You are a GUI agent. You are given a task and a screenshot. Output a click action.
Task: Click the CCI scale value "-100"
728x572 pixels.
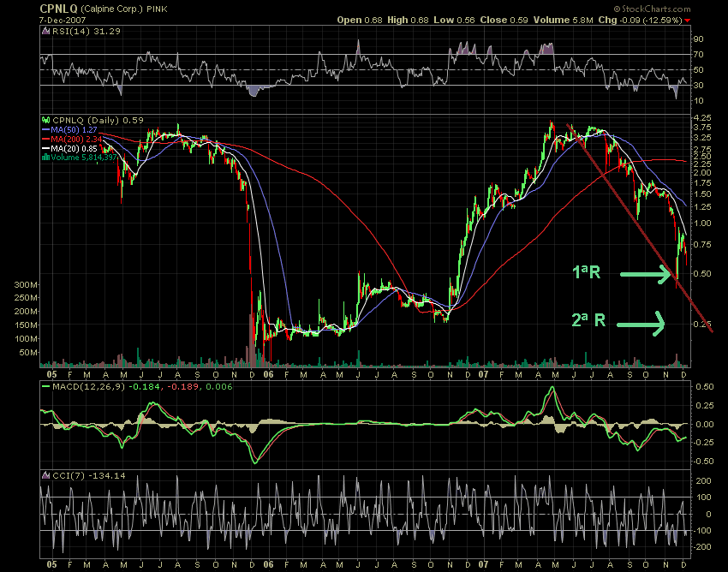click(702, 530)
